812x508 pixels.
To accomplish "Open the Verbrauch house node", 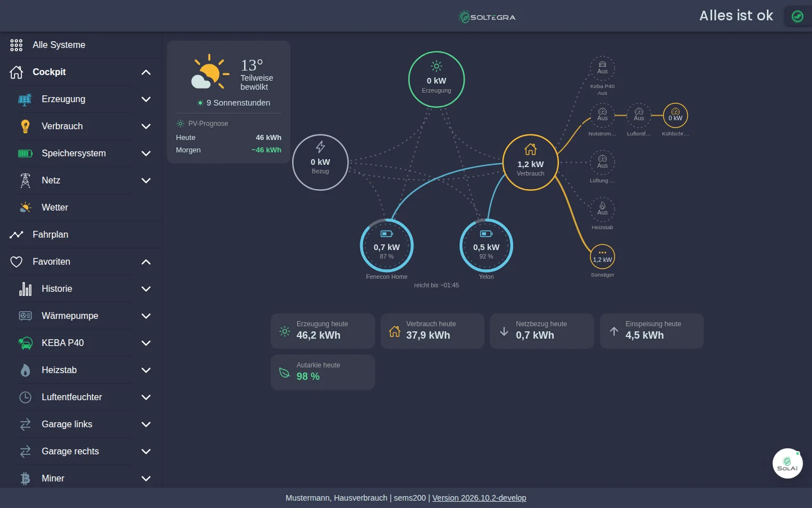I will point(531,163).
